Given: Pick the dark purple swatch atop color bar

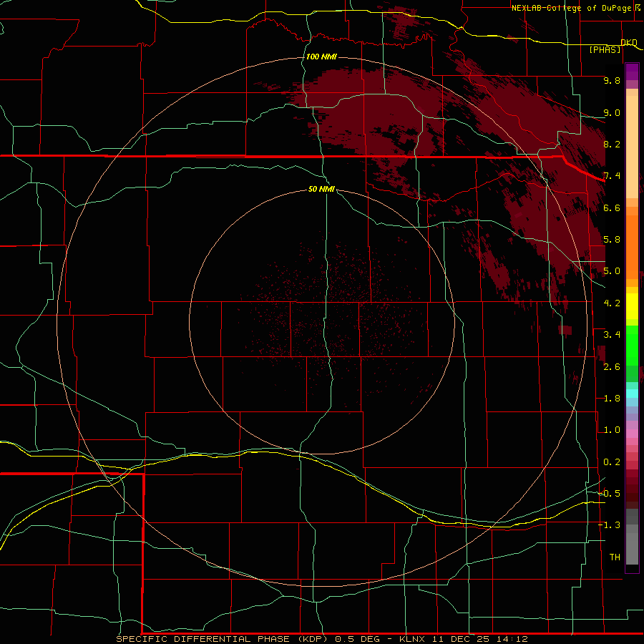Looking at the screenshot, I should pos(632,72).
